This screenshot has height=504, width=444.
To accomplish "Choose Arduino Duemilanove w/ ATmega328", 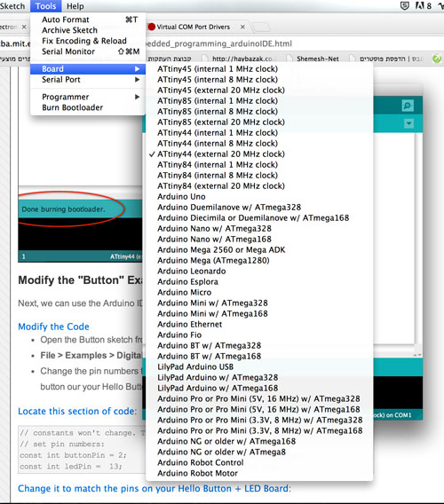I will click(x=259, y=207).
